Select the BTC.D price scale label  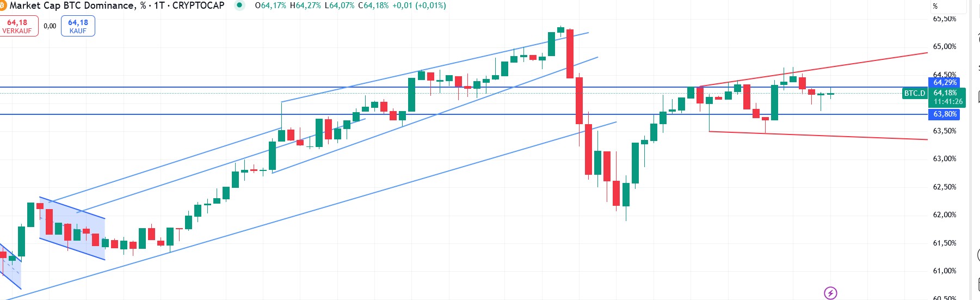pyautogui.click(x=914, y=93)
